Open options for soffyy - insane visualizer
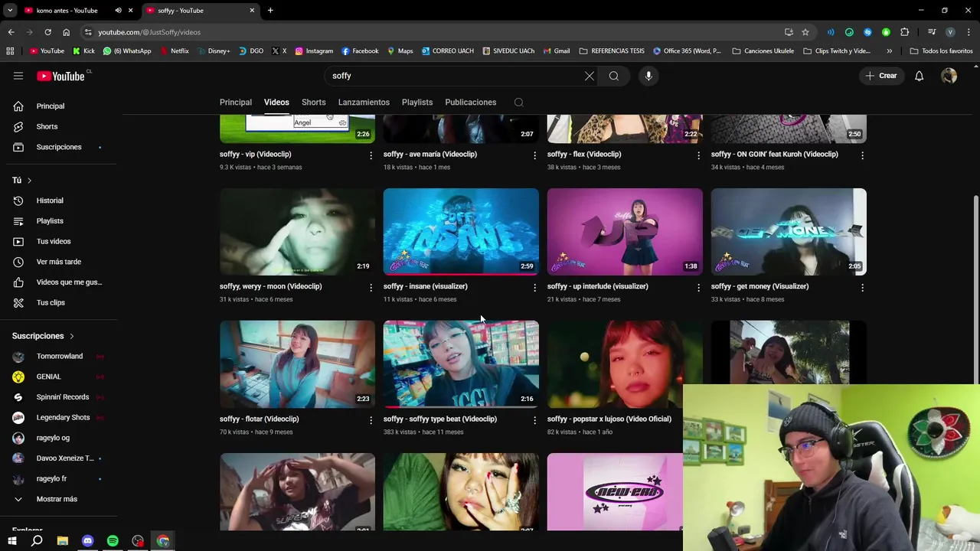Viewport: 980px width, 551px height. (x=534, y=288)
